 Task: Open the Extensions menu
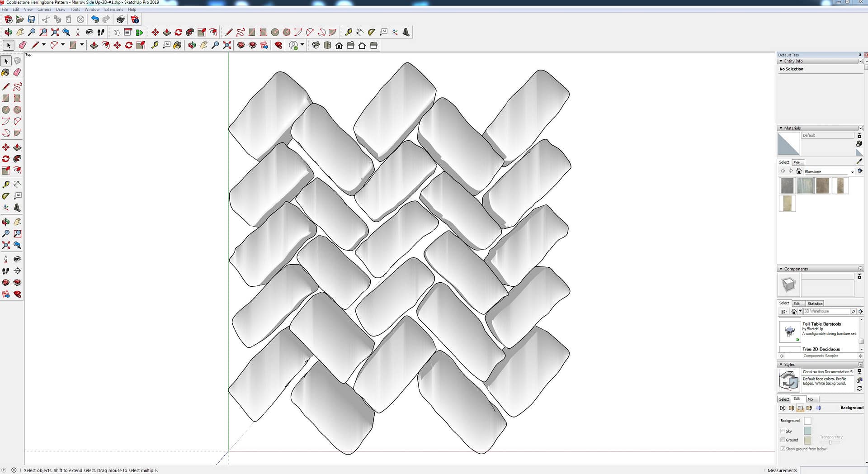click(x=113, y=9)
